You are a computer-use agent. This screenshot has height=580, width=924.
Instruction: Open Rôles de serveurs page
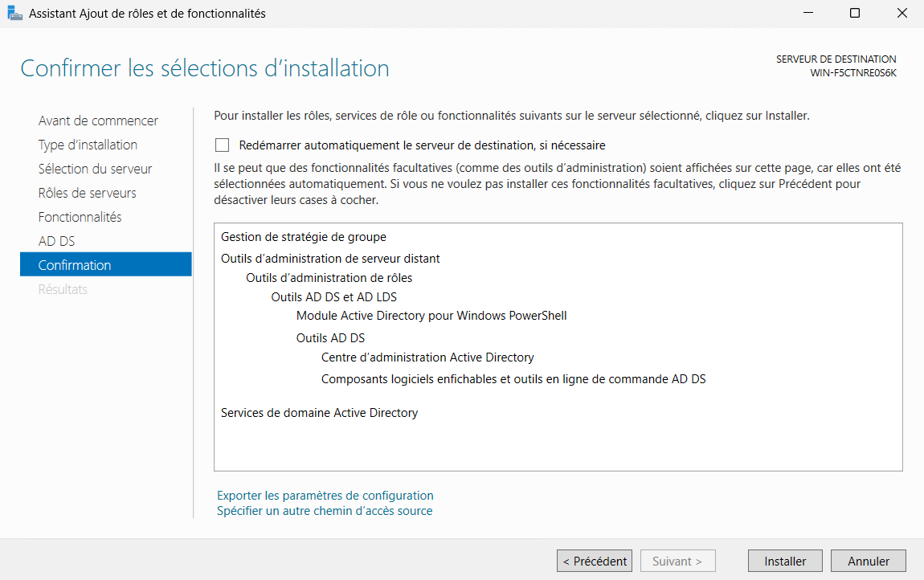pos(87,193)
